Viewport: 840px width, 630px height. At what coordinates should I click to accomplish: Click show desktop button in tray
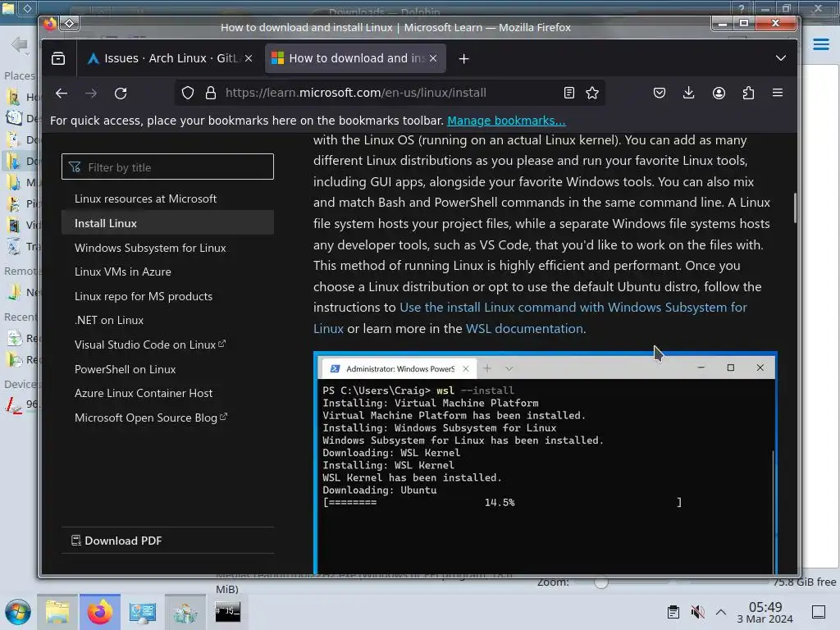[819, 612]
